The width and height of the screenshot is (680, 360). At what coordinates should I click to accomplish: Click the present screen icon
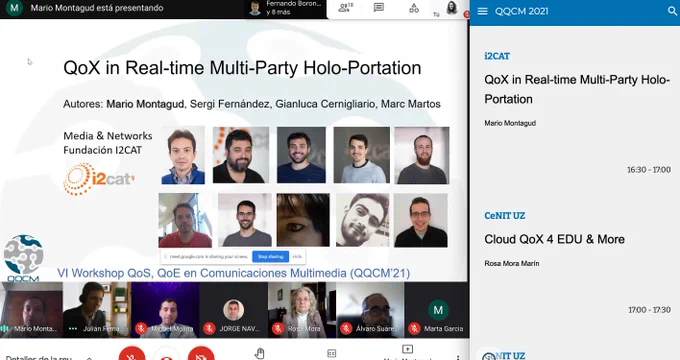coord(407,350)
